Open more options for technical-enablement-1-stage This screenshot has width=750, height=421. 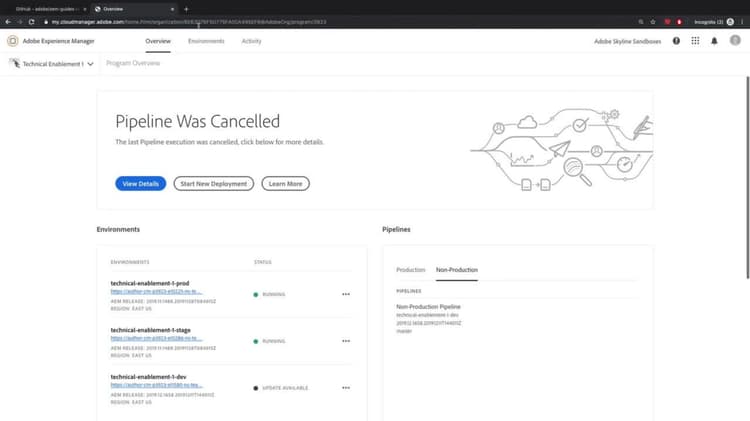coord(346,341)
